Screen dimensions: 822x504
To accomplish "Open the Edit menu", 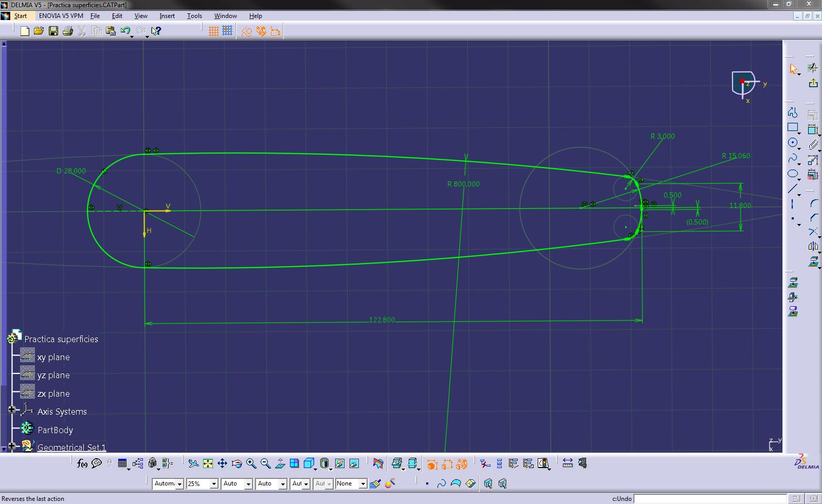I will click(x=117, y=16).
